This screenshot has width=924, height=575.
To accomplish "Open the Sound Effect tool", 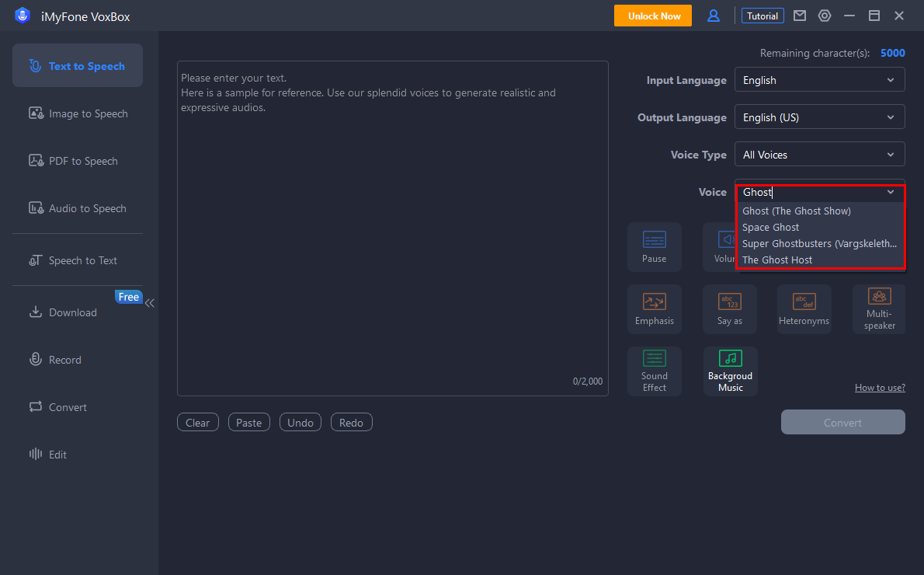I will tap(654, 371).
